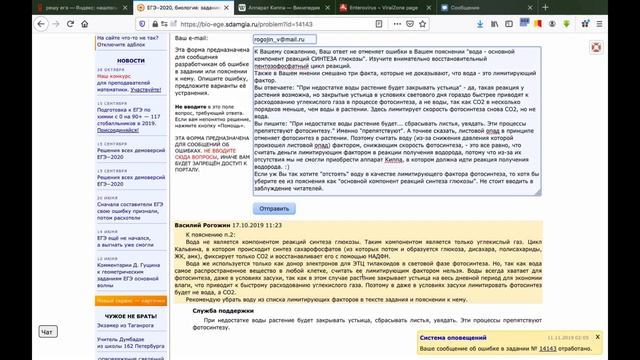Open ЕГЭ ещё не начался news link
The width and height of the screenshot is (640, 360).
(x=125, y=241)
